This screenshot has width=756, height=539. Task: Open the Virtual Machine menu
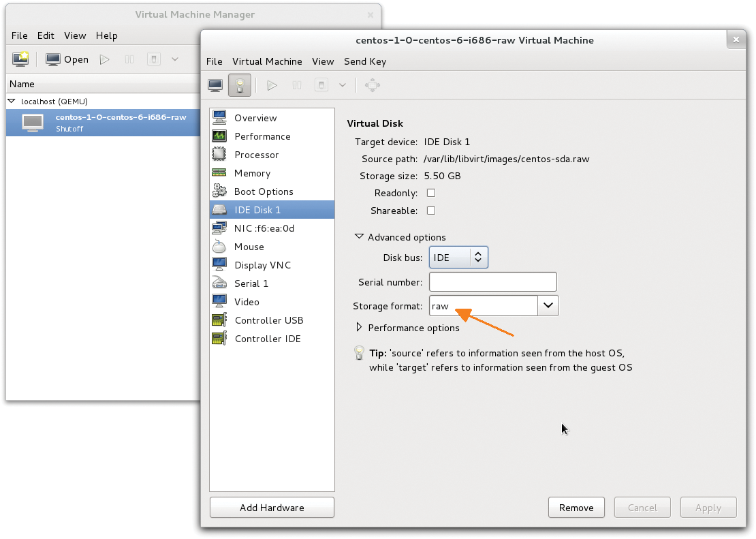pos(267,61)
